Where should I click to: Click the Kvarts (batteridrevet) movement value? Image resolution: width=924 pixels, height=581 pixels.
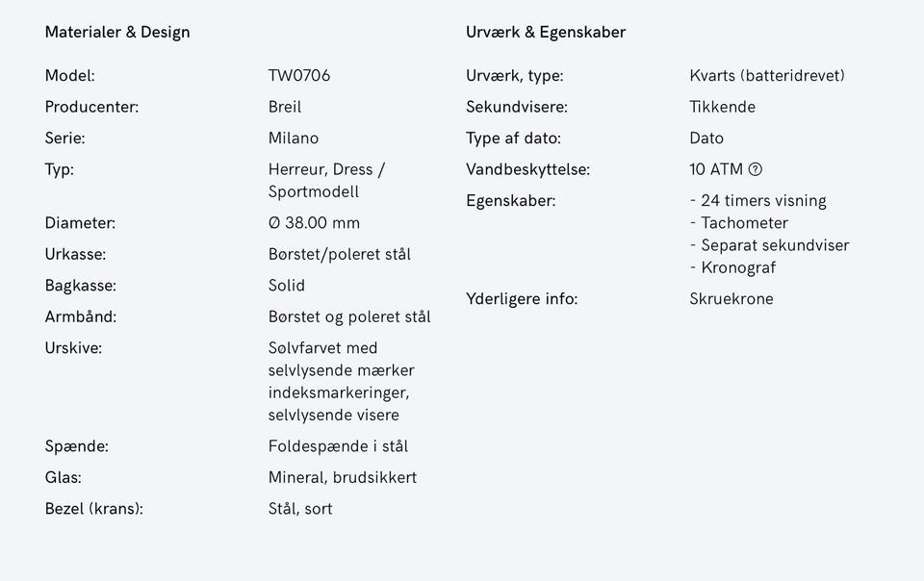coord(767,76)
